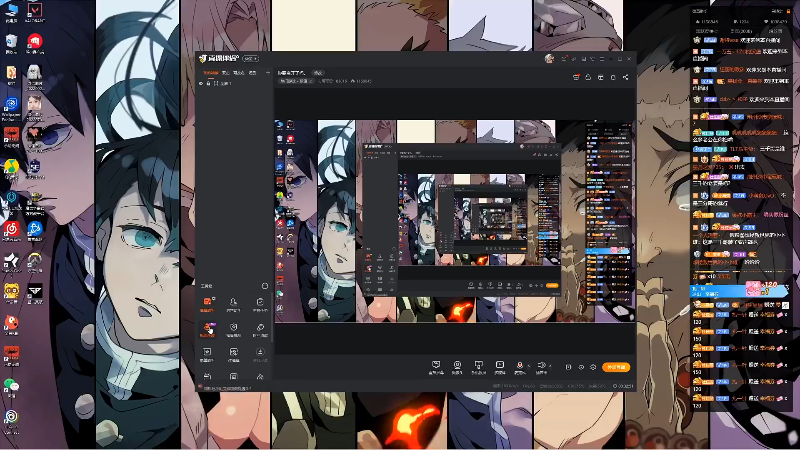Mute the speaker in bottom toolbar
This screenshot has height=450, width=800.
coord(541,366)
